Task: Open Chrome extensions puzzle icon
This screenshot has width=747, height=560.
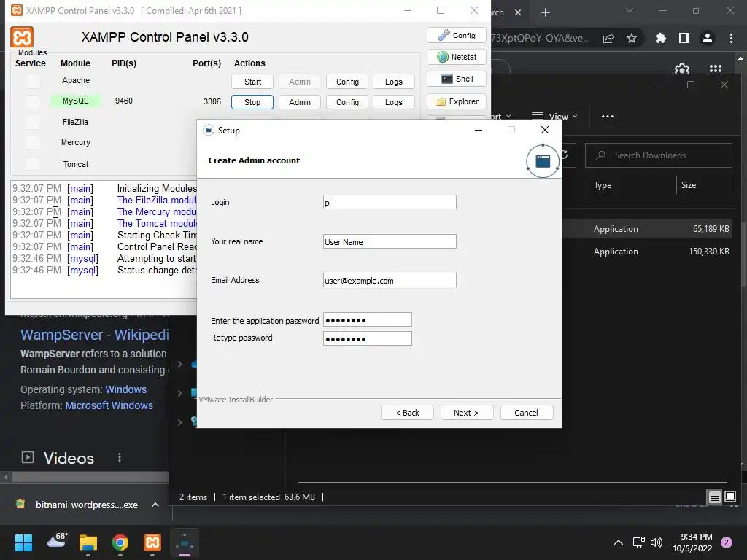Action: coord(661,38)
